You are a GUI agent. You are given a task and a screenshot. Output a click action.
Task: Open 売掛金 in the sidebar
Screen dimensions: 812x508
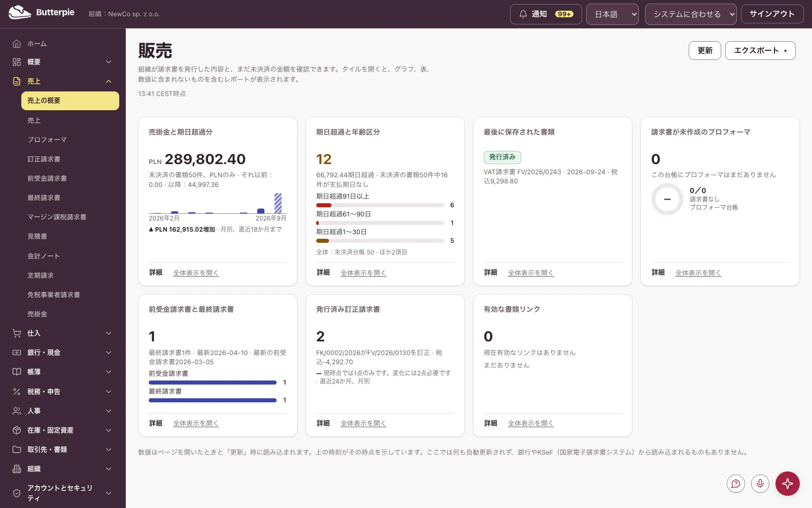(x=70, y=314)
